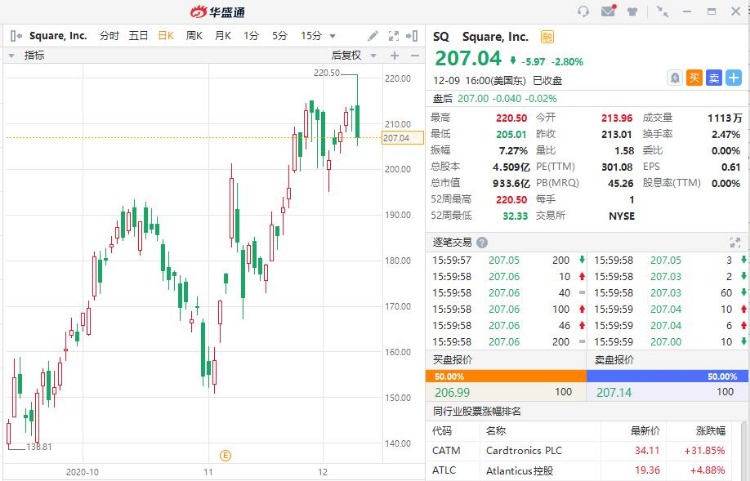The image size is (750, 481).
Task: Sort by 涨跌幅 column header
Action: [710, 431]
